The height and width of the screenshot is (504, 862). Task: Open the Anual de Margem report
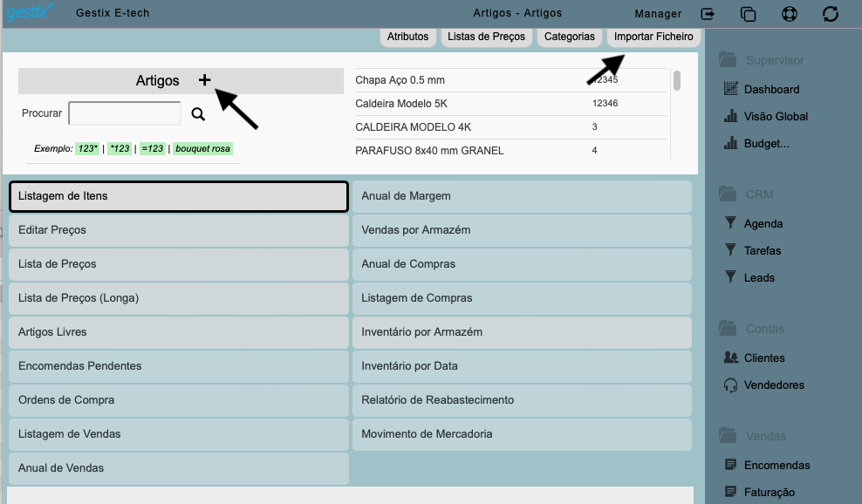[x=522, y=196]
